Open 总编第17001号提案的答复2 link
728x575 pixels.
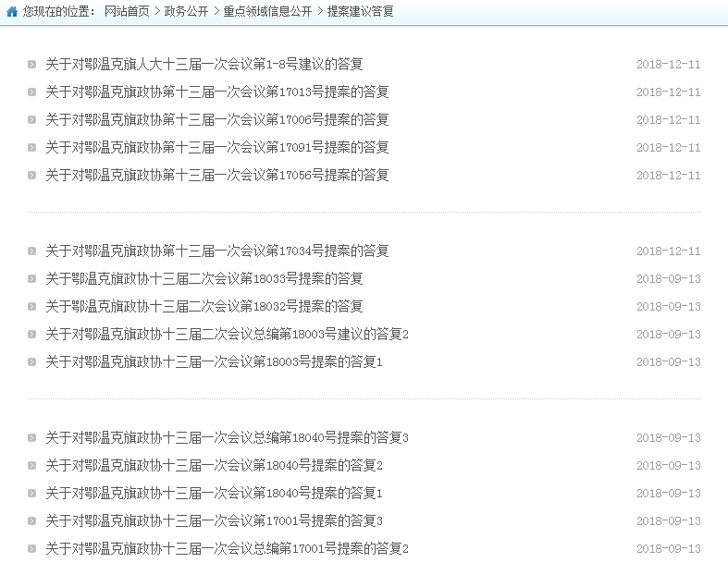coord(227,549)
